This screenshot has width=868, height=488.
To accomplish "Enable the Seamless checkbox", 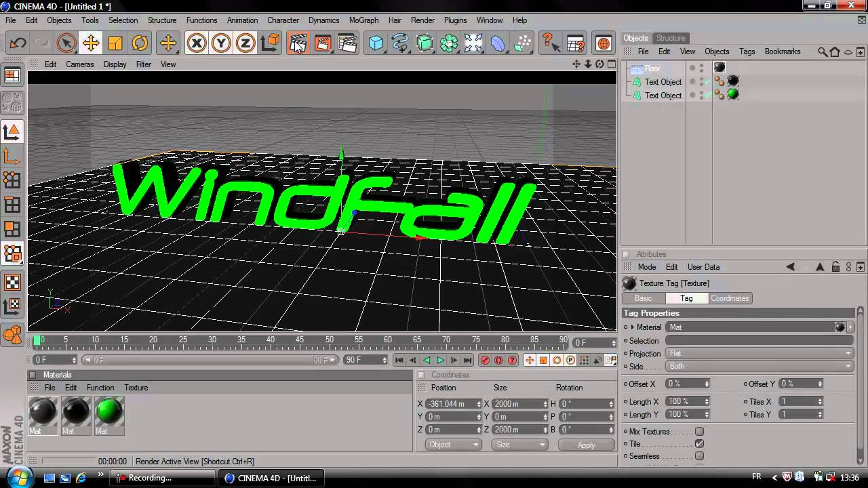I will (699, 456).
